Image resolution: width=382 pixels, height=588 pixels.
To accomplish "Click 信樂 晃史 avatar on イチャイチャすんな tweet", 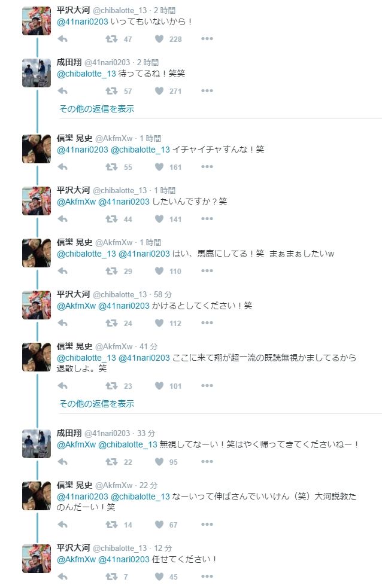I will [37, 149].
